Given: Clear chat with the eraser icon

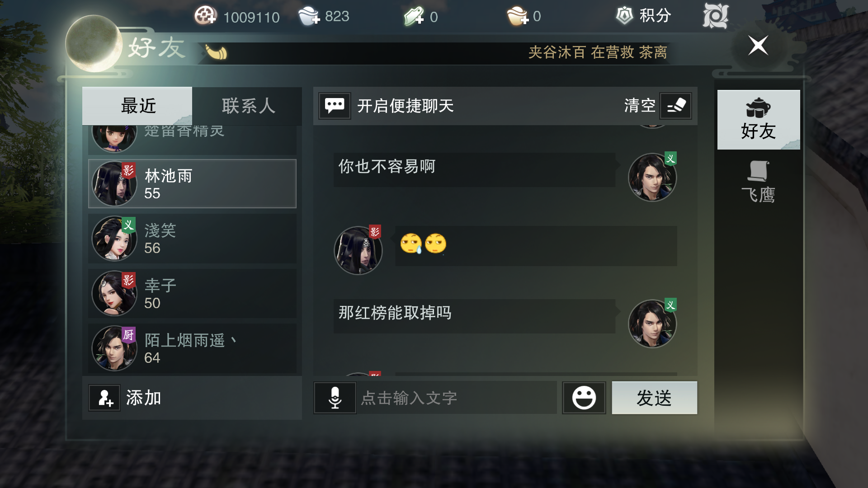Looking at the screenshot, I should tap(675, 106).
